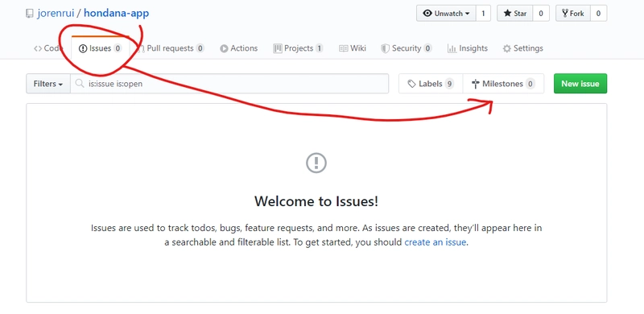The height and width of the screenshot is (314, 644).
Task: Open the Unwatch notifications dropdown
Action: (x=446, y=13)
